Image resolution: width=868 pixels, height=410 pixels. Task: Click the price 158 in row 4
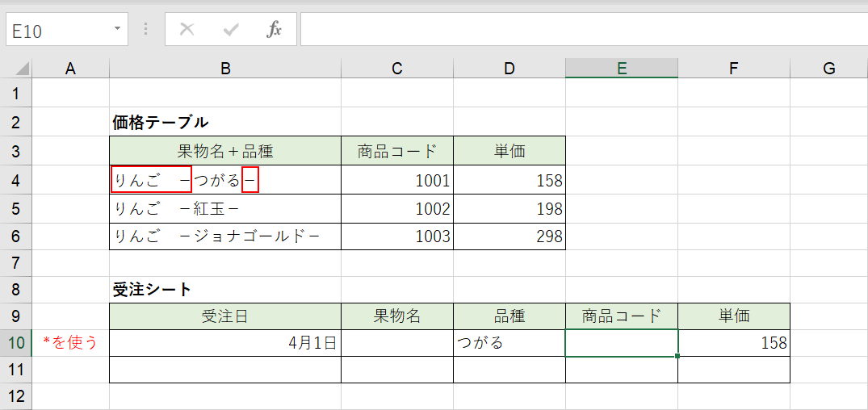coord(509,179)
